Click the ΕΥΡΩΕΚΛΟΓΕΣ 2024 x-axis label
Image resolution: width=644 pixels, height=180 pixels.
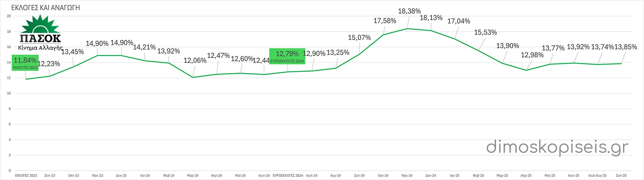(288, 176)
